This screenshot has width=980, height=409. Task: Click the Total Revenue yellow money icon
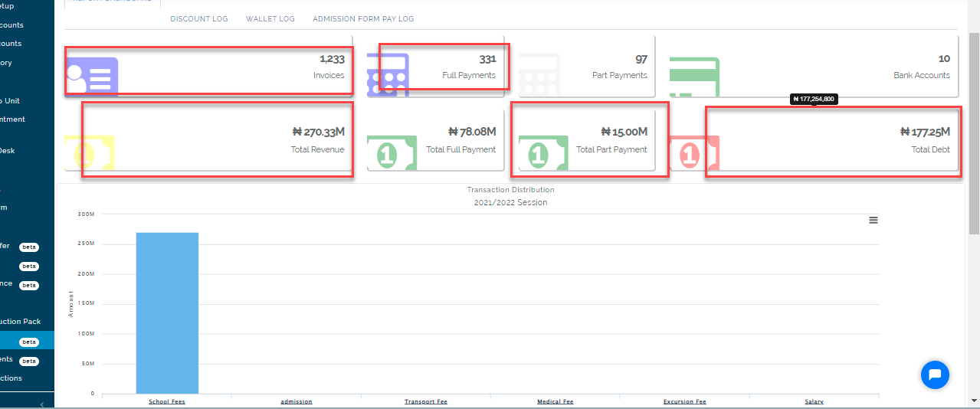(89, 153)
